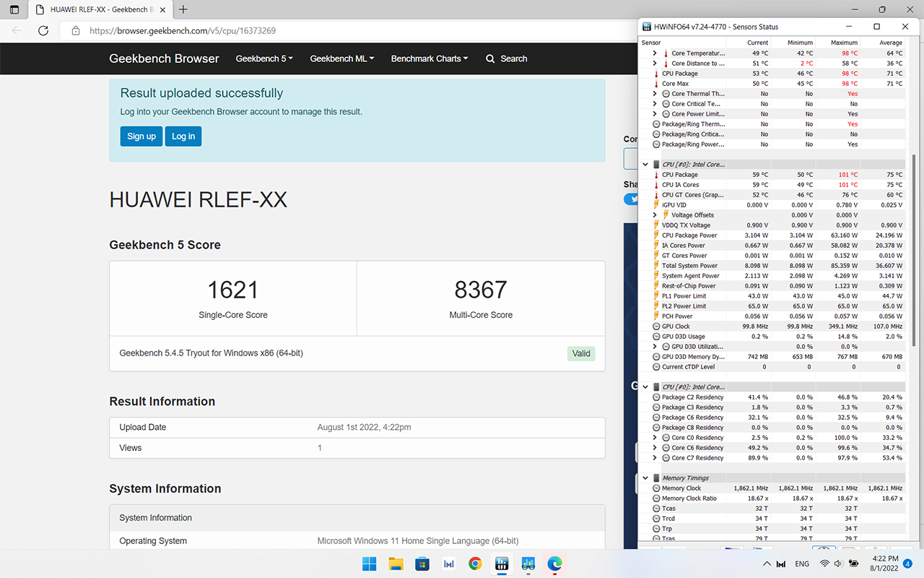Switch to HWiNFO64 via its taskbar icon

pos(501,564)
